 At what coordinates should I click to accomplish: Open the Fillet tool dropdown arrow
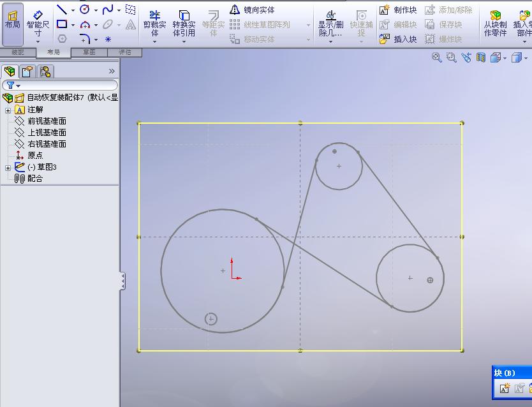[96, 40]
